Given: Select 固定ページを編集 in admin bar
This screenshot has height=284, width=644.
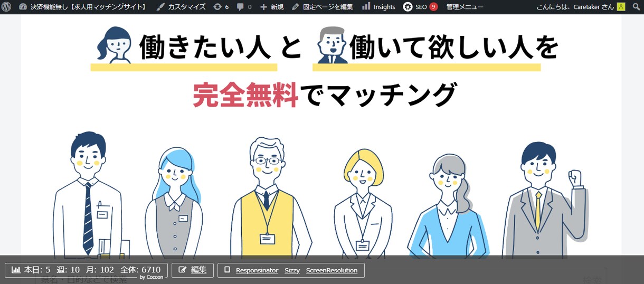Looking at the screenshot, I should click(x=322, y=7).
